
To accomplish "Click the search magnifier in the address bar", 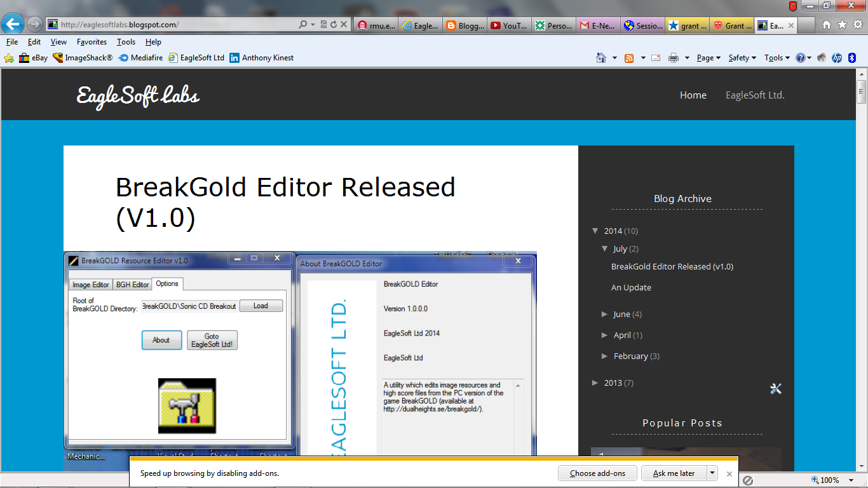I will (303, 25).
